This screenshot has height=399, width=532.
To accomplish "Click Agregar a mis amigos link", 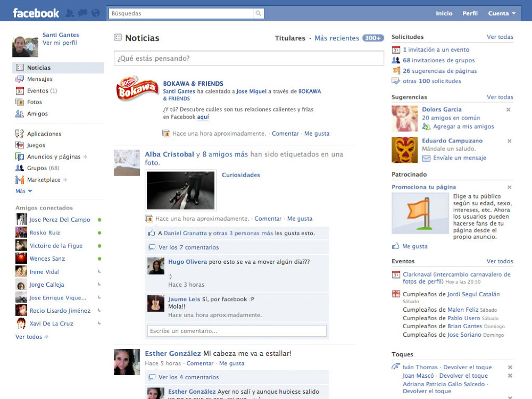I will tap(463, 127).
